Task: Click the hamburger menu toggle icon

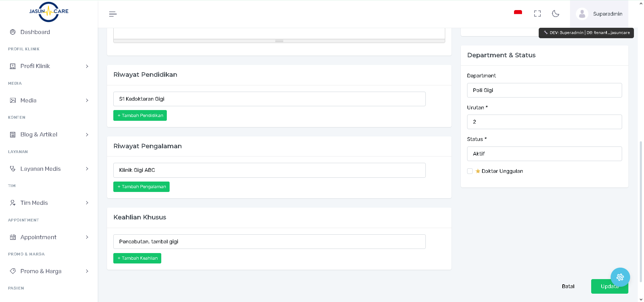Action: tap(113, 14)
